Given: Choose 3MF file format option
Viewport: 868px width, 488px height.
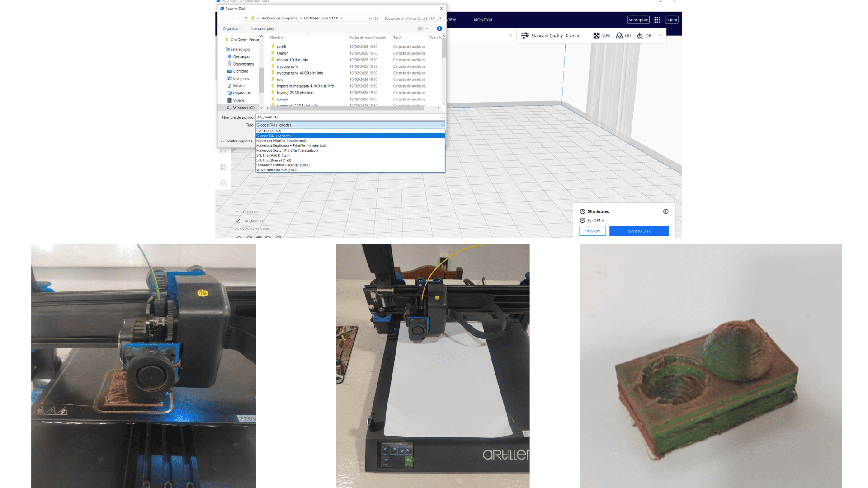Looking at the screenshot, I should (269, 131).
